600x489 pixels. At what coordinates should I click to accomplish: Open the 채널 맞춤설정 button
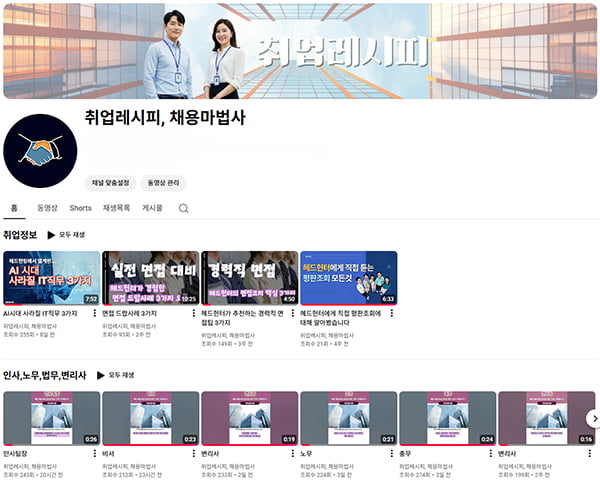coord(110,183)
